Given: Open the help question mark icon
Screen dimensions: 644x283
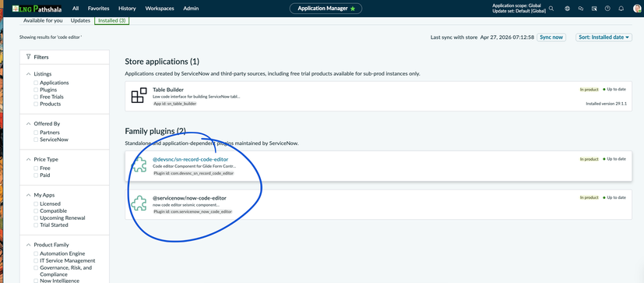Looking at the screenshot, I should click(607, 9).
